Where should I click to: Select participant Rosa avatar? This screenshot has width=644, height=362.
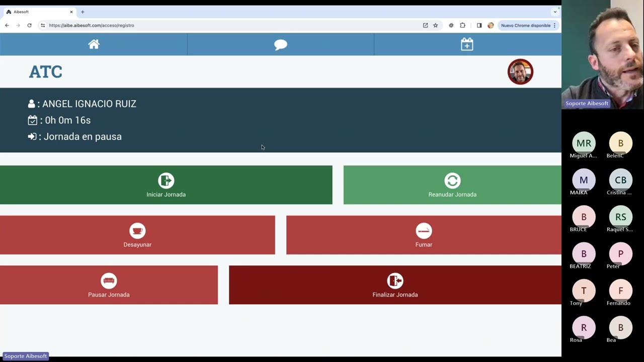point(584,327)
